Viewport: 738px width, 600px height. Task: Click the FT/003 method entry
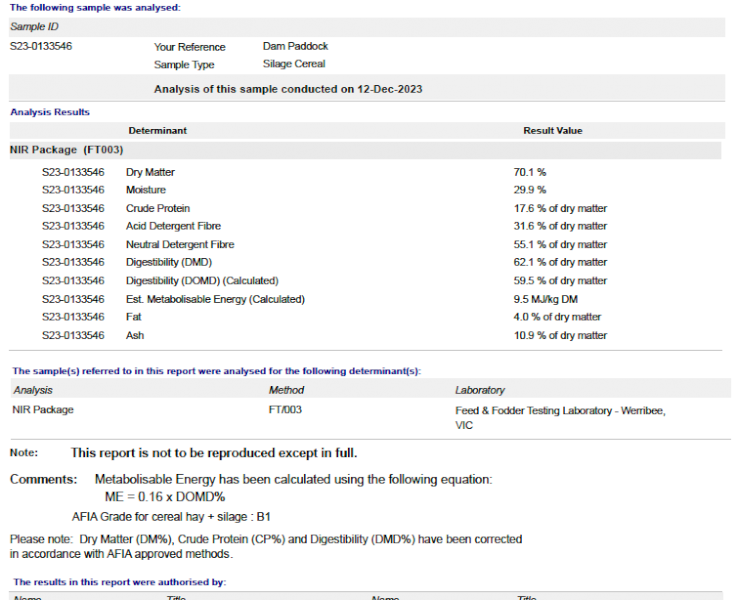coord(286,410)
